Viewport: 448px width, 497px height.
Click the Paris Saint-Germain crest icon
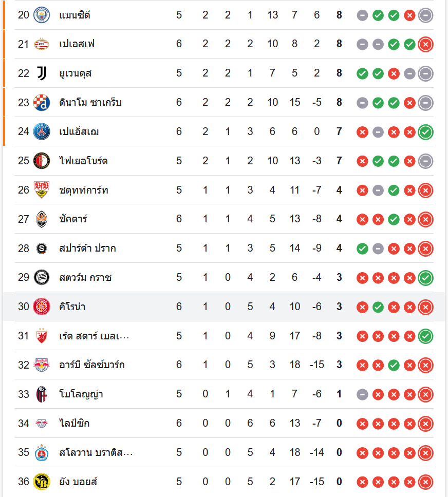coord(41,132)
